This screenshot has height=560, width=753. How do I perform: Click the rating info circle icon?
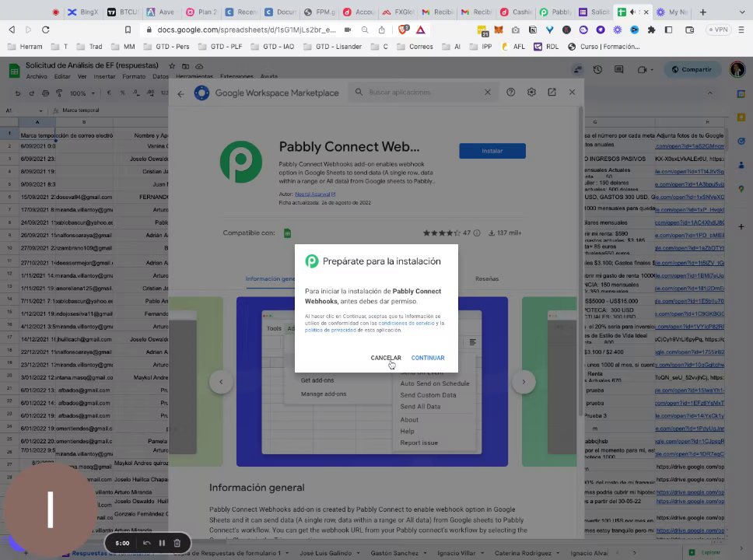477,233
